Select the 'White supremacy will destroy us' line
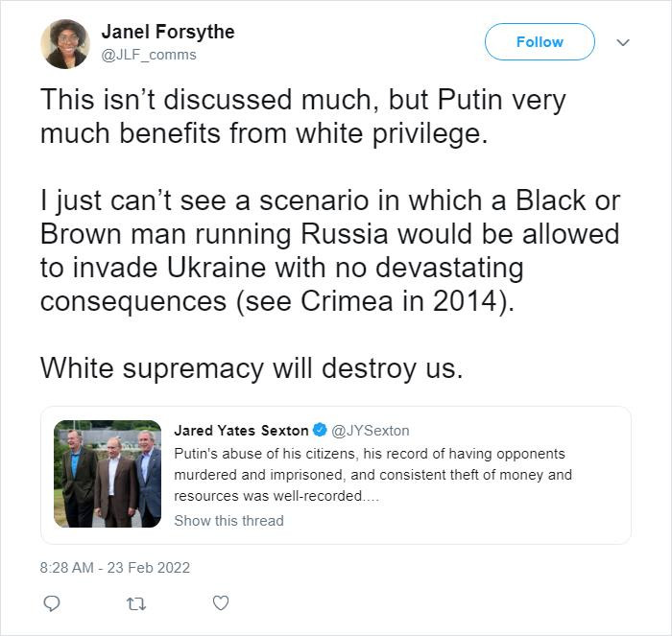The image size is (672, 636). (x=252, y=368)
